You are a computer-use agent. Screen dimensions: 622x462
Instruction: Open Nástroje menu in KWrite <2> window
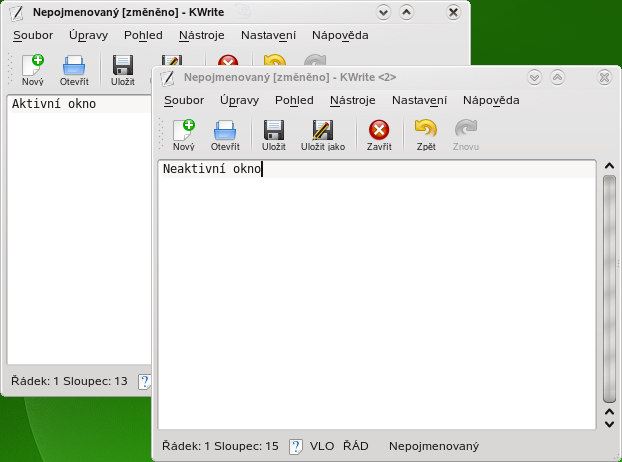tap(353, 100)
